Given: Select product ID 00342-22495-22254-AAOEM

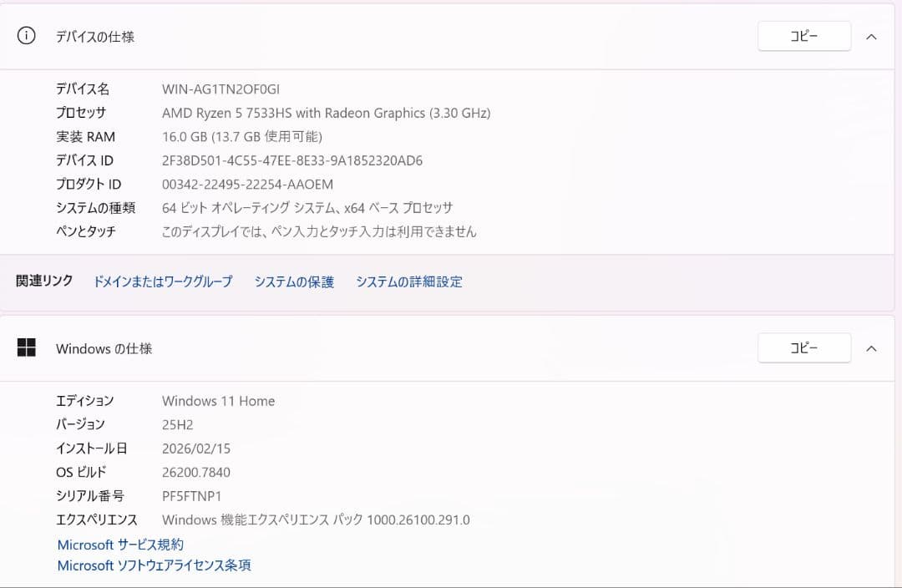Looking at the screenshot, I should point(247,184).
